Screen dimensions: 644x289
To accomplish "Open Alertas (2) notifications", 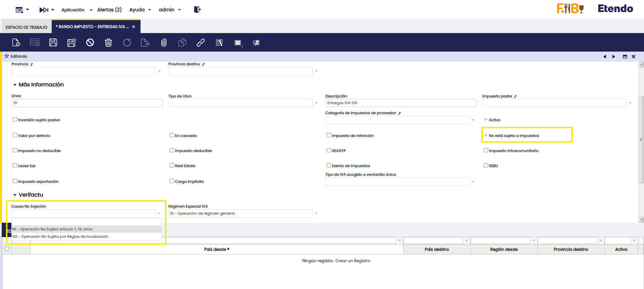I will (109, 10).
